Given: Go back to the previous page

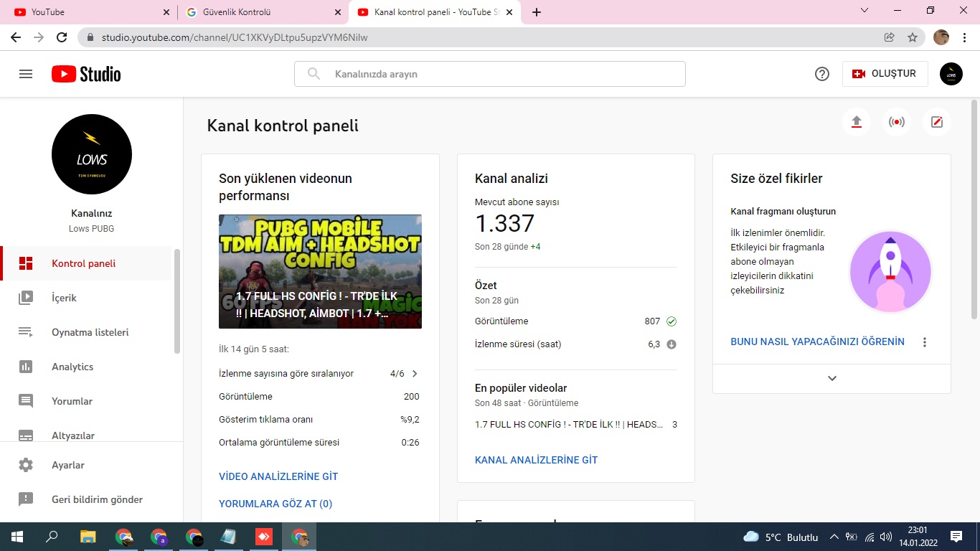Looking at the screenshot, I should (16, 37).
